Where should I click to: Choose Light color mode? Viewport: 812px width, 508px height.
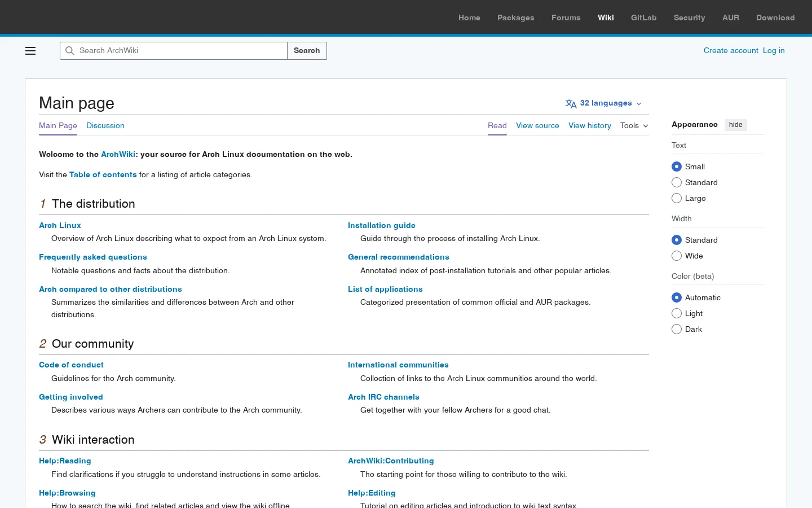point(677,313)
